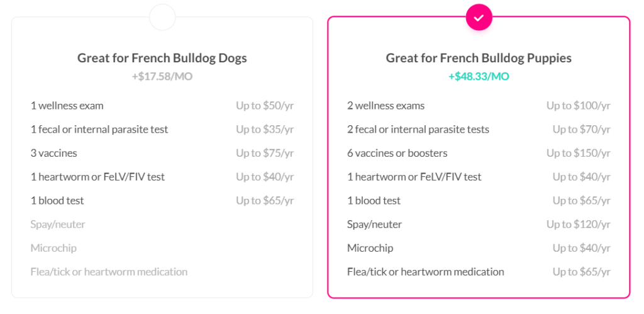Click 'Up to $150/yr' amount
Screen dimensions: 644x314
578,153
